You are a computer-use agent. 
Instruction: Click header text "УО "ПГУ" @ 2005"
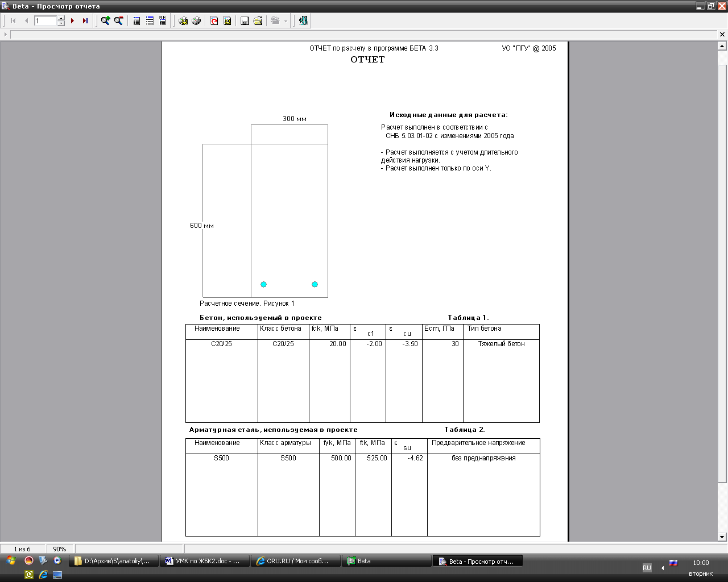click(x=529, y=48)
